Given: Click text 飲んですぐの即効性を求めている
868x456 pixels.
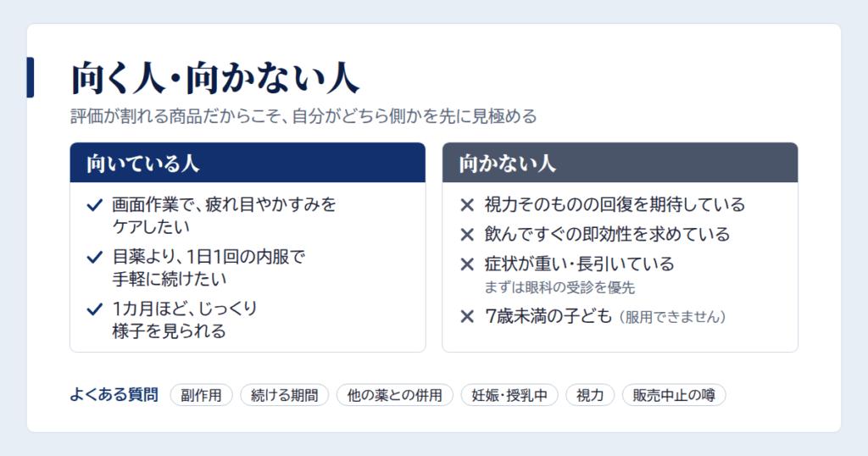Looking at the screenshot, I should pos(607,234).
